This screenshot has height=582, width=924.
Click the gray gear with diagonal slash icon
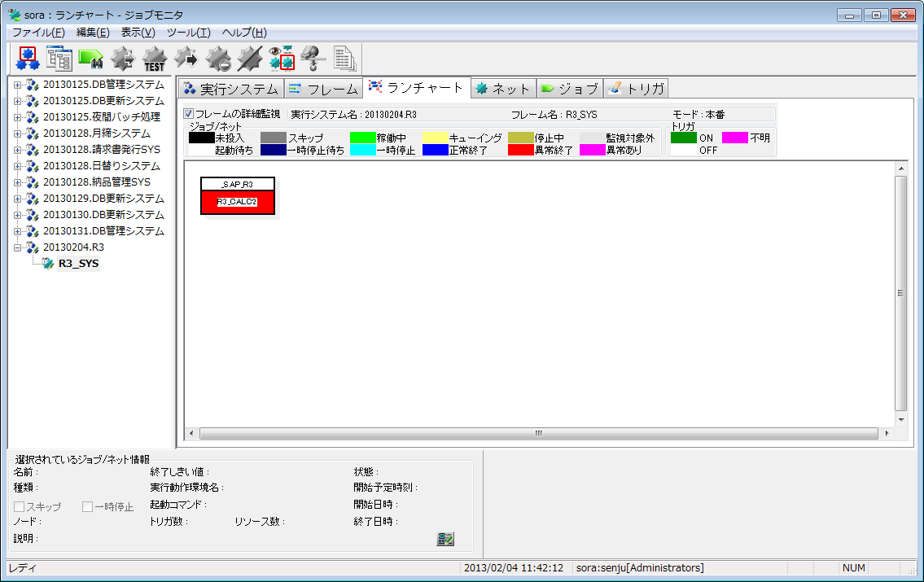[250, 59]
